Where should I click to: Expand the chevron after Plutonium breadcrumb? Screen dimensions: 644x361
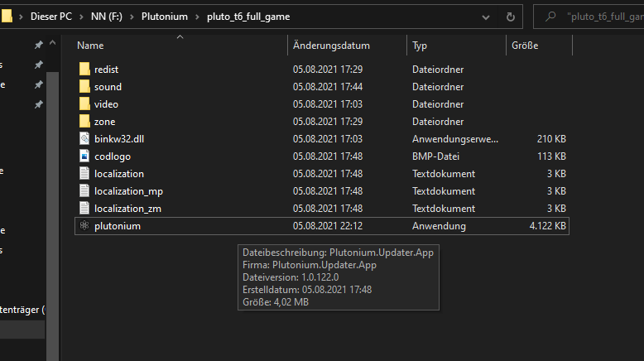point(197,17)
